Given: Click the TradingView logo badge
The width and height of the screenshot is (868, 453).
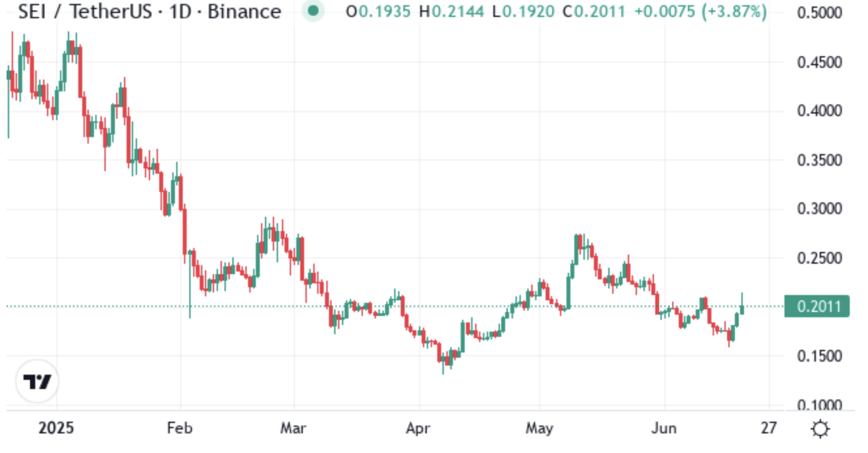Looking at the screenshot, I should [37, 381].
